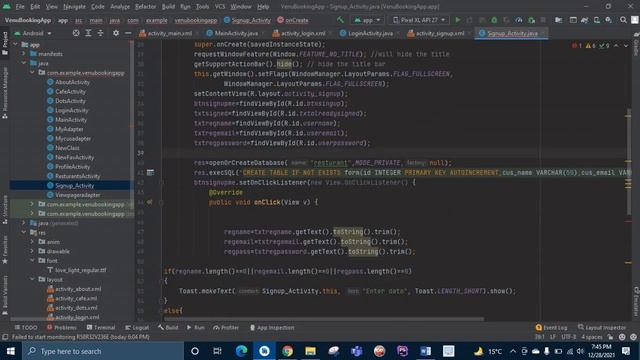This screenshot has height=360, width=640.
Task: Open File Explorer from the taskbar
Action: tap(310, 351)
